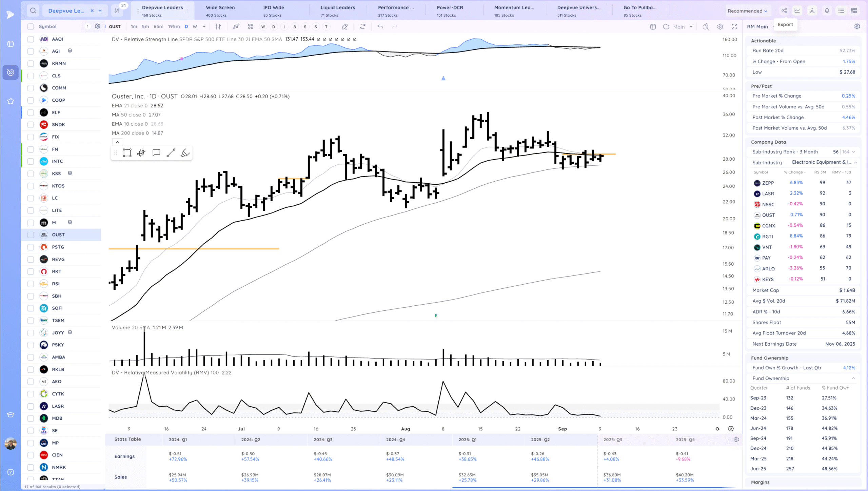Viewport: 868px width, 491px height.
Task: Collapse the Sub-Industry section chevron
Action: pyautogui.click(x=855, y=163)
